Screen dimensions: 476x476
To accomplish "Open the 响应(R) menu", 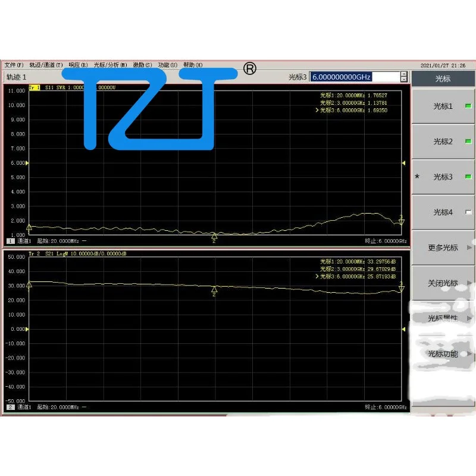I will coord(78,65).
